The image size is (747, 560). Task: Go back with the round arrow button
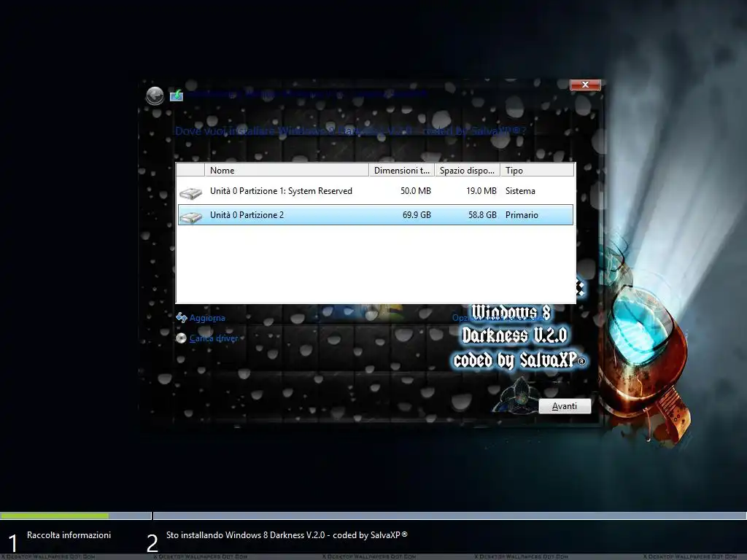(x=155, y=96)
